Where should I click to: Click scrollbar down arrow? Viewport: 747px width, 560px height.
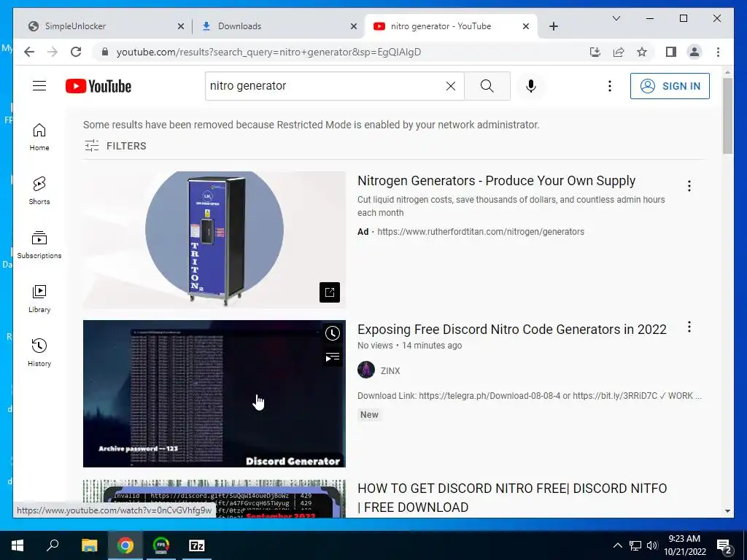pyautogui.click(x=727, y=511)
